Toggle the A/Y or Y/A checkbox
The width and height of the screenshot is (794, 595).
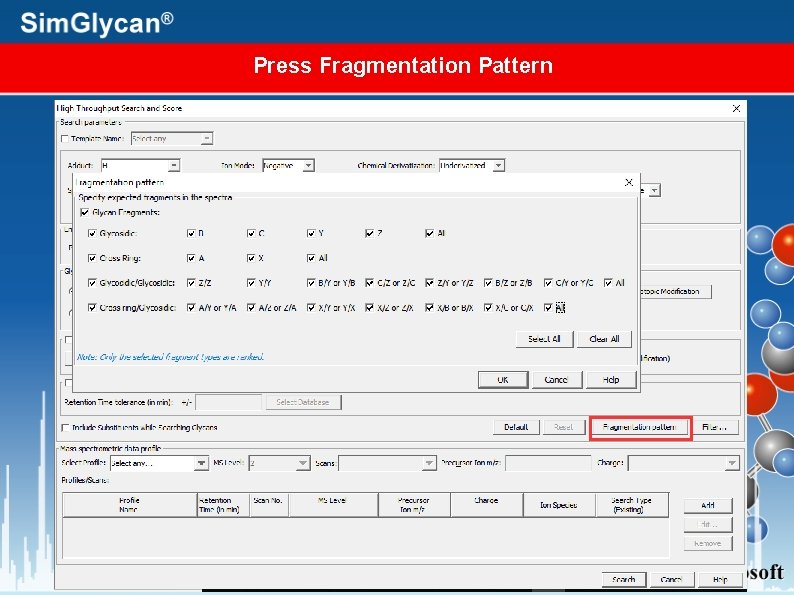click(x=191, y=307)
